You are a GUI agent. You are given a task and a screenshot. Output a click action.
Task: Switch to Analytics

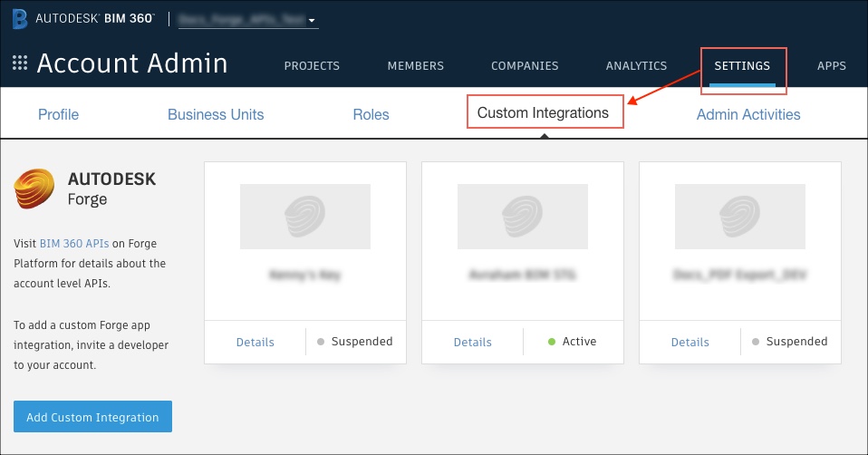click(x=636, y=66)
